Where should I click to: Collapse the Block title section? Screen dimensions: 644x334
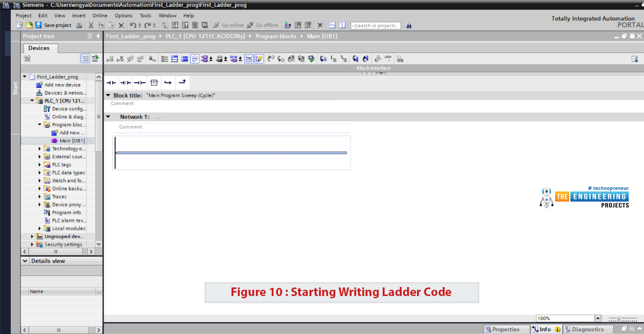click(x=108, y=95)
